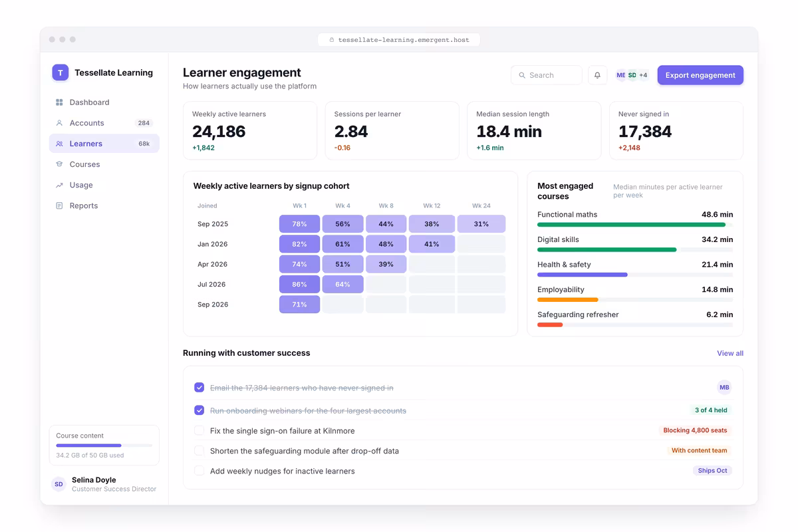Click the Sep 2025 Wk 24 31% cell
798x532 pixels.
click(481, 224)
